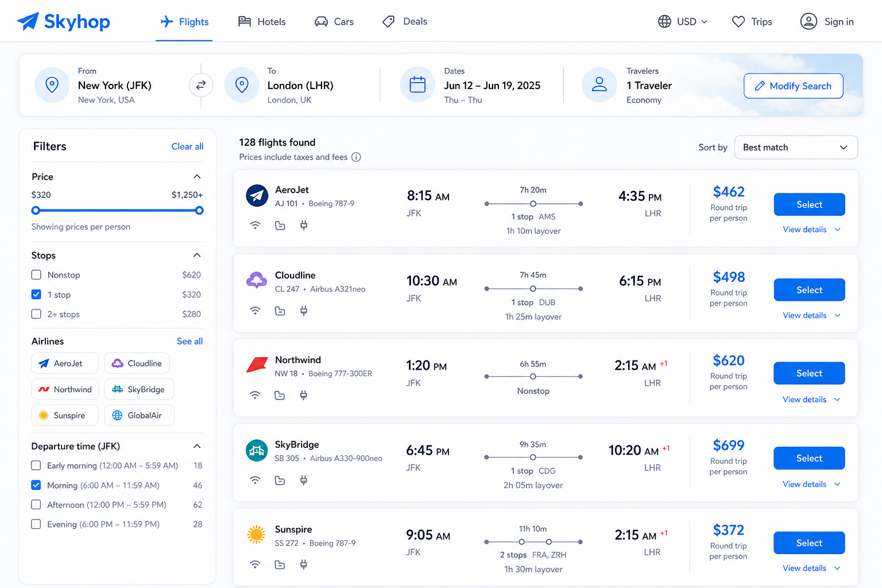Open the Dates calendar icon
The image size is (882, 588).
[x=417, y=85]
